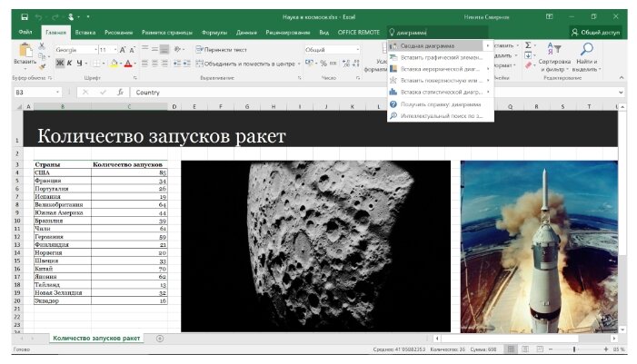Switch to Формулы tab
This screenshot has width=637, height=364.
click(x=214, y=33)
